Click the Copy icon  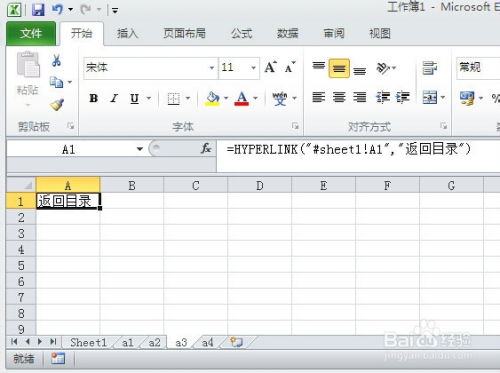click(56, 82)
